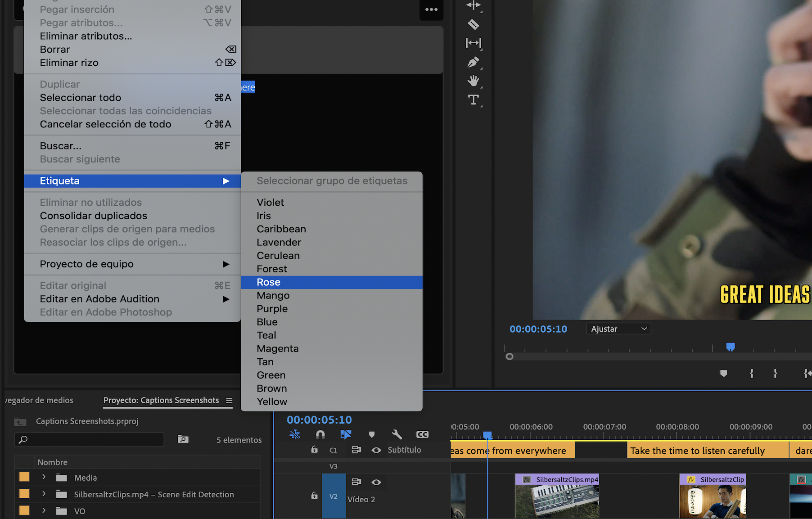The width and height of the screenshot is (812, 519).
Task: Click the Mark In bracket button
Action: 751,373
